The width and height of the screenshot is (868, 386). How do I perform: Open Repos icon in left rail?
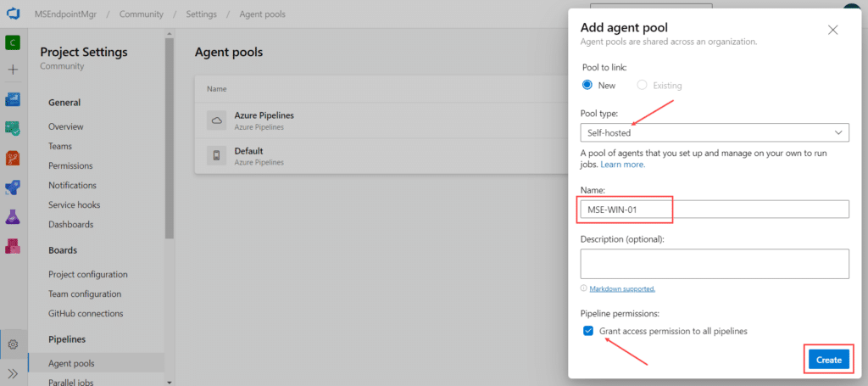coord(13,159)
